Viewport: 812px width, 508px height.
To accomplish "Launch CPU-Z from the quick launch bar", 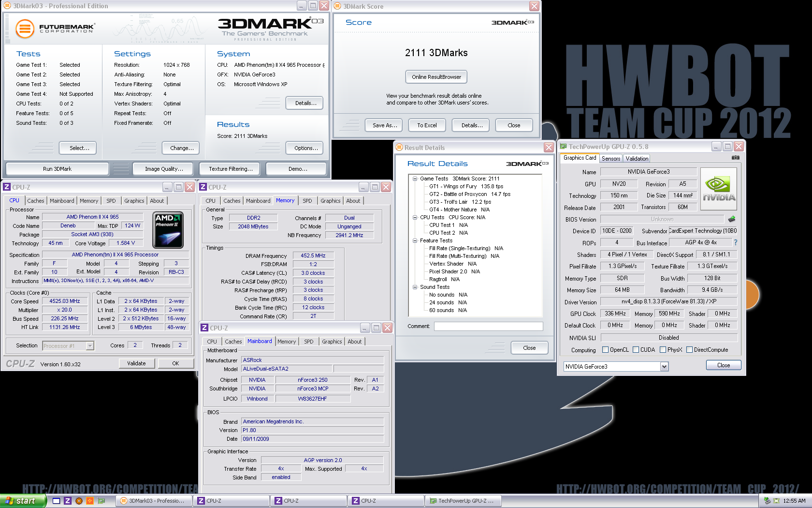I will (x=68, y=501).
